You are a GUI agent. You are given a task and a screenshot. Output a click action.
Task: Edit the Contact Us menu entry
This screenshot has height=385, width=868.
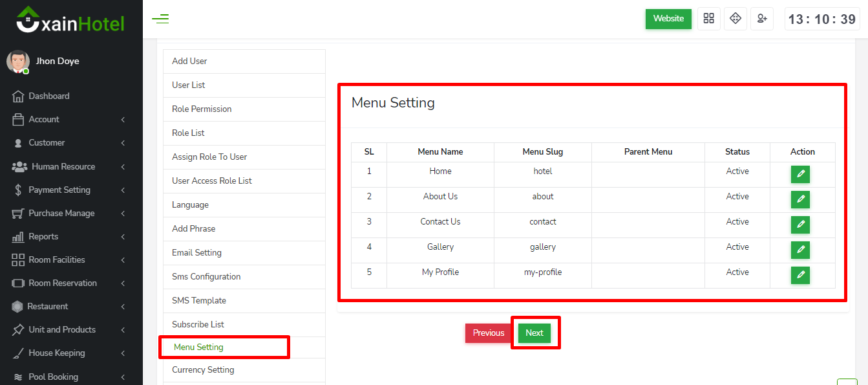(x=800, y=225)
